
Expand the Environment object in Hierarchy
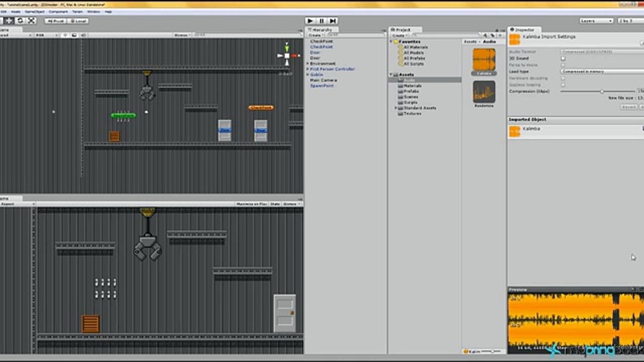(x=308, y=64)
